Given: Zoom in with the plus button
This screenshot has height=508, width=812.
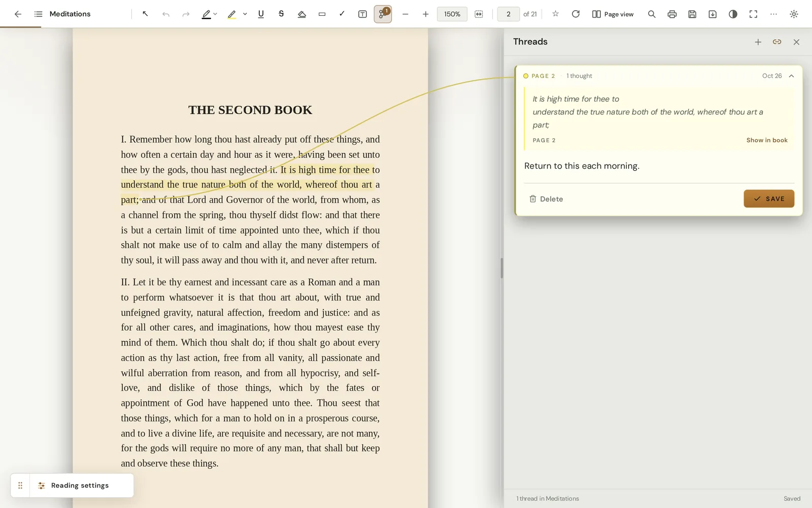Looking at the screenshot, I should pos(425,14).
